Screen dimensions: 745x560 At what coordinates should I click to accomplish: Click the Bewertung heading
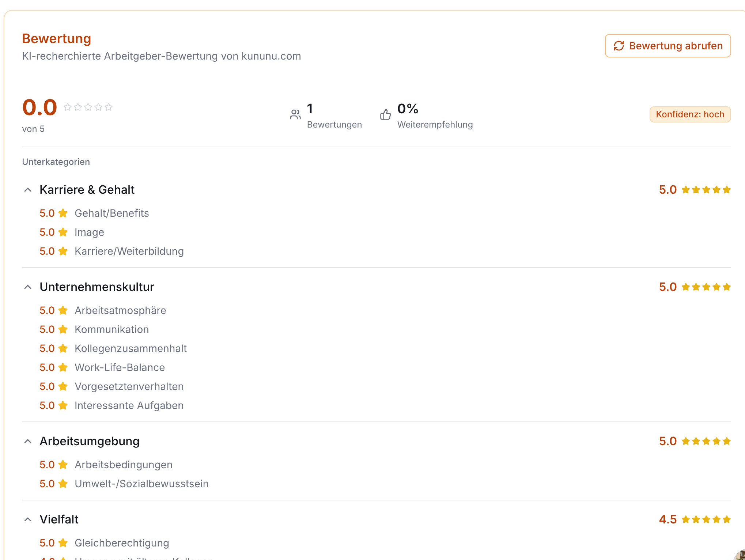click(57, 38)
